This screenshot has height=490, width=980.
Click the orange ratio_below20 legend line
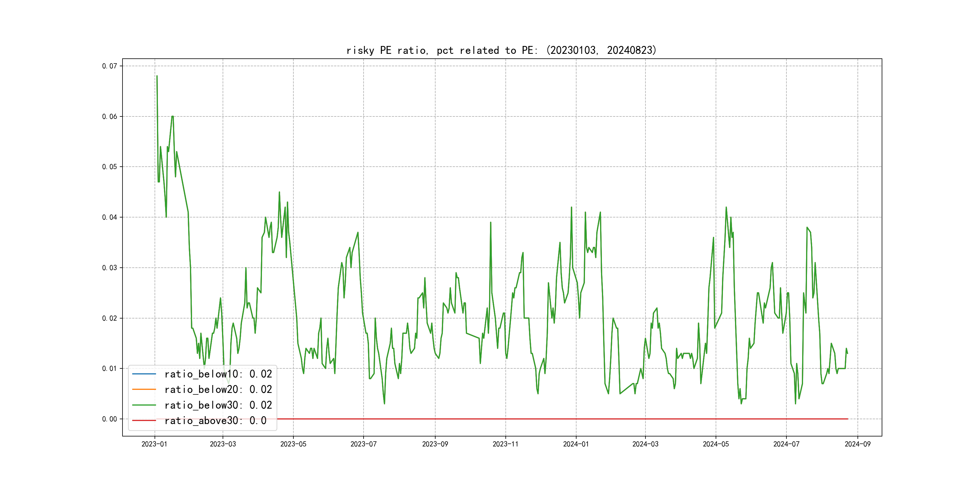[x=144, y=389]
